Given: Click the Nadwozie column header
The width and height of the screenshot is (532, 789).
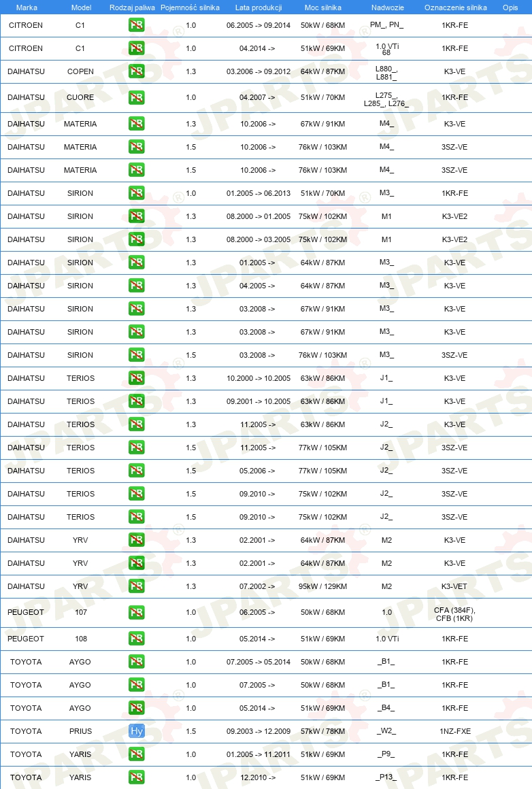Looking at the screenshot, I should [387, 7].
